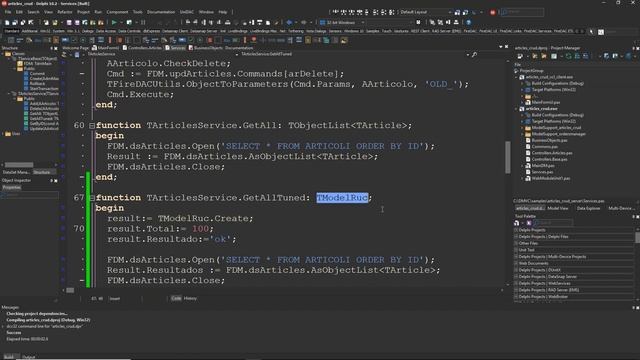Click the blue help globe icon in toolbar

tap(469, 22)
